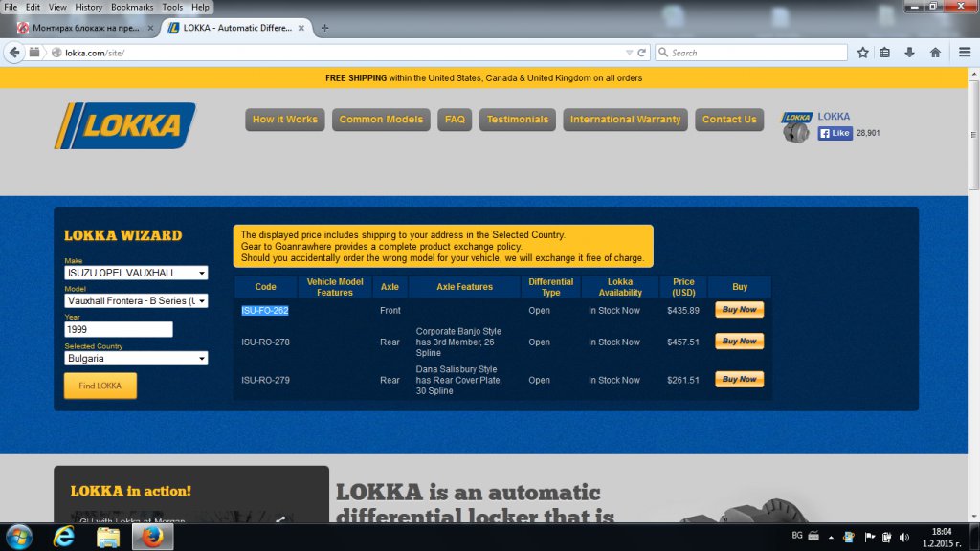Open Contact Us page

[729, 120]
